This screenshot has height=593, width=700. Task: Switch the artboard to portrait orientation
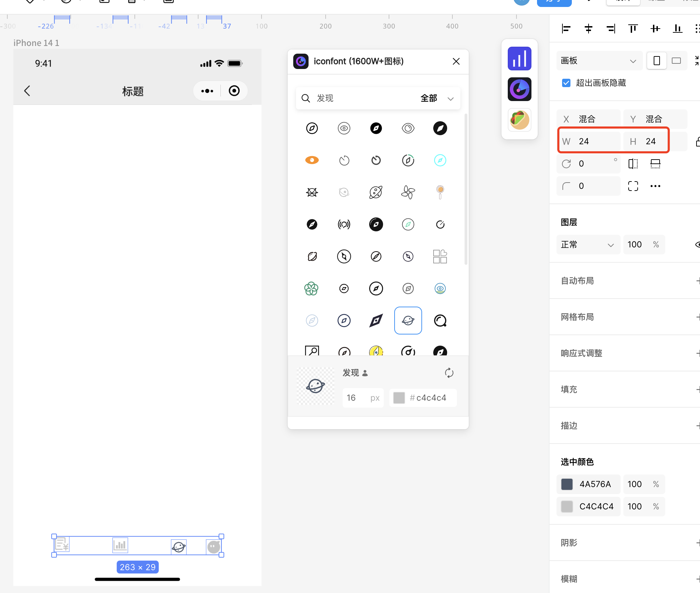[657, 61]
